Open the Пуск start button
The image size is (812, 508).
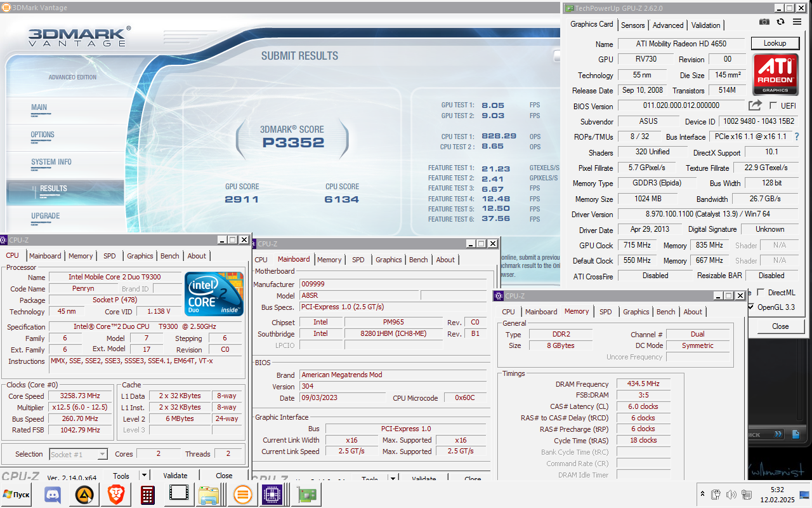(17, 495)
